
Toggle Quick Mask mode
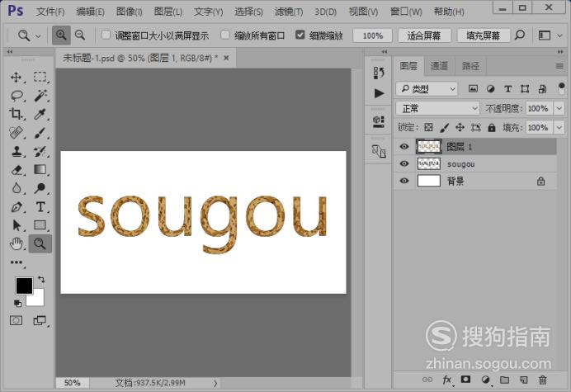point(16,320)
